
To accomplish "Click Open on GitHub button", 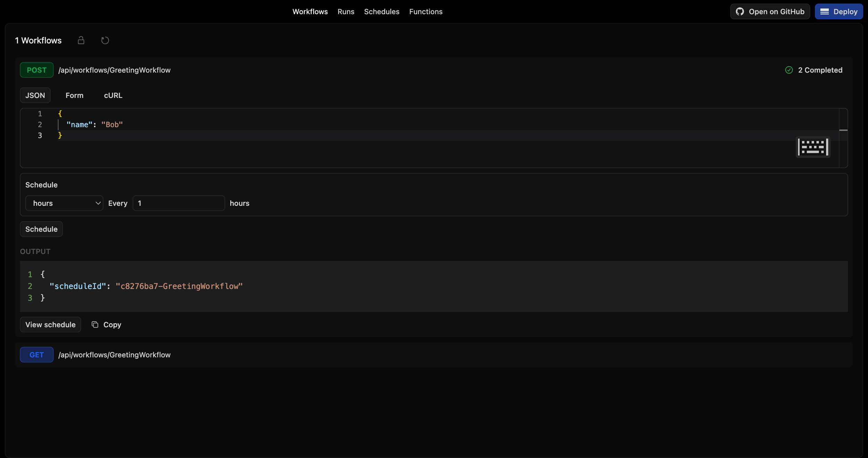I will click(770, 11).
